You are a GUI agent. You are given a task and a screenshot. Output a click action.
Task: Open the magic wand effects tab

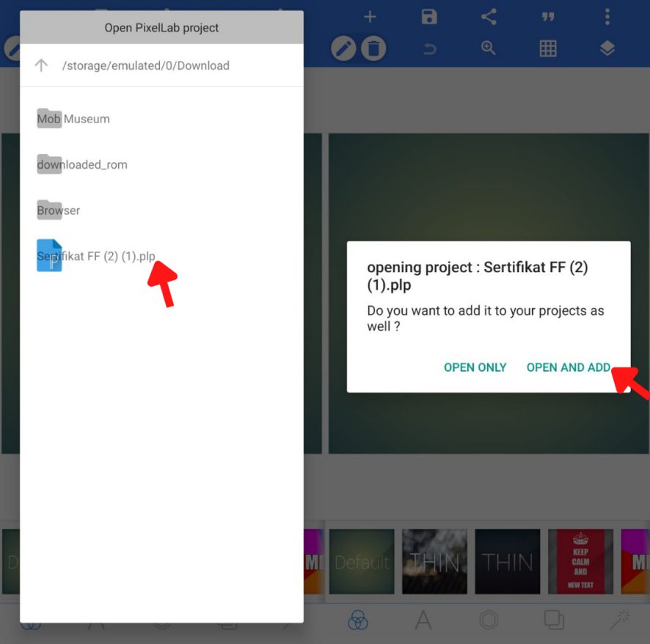click(620, 621)
